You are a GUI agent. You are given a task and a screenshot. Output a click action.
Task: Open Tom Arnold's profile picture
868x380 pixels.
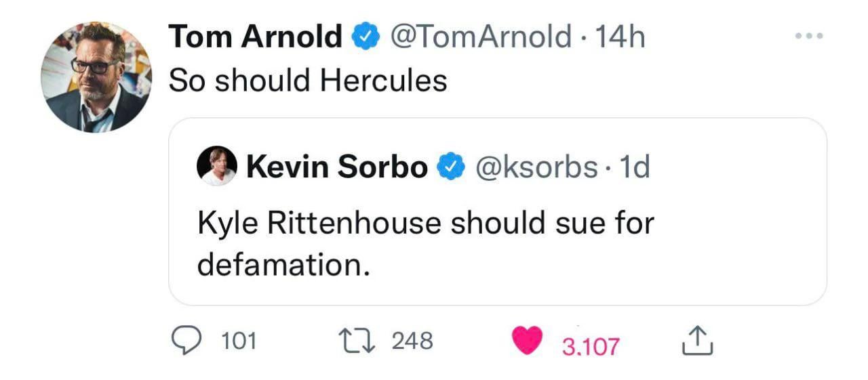pos(96,77)
